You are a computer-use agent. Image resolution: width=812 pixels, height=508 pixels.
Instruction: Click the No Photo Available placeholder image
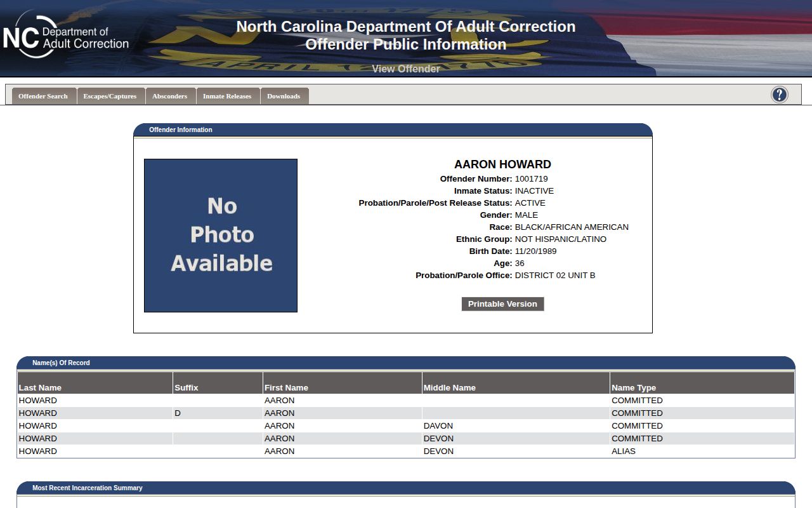pyautogui.click(x=221, y=236)
